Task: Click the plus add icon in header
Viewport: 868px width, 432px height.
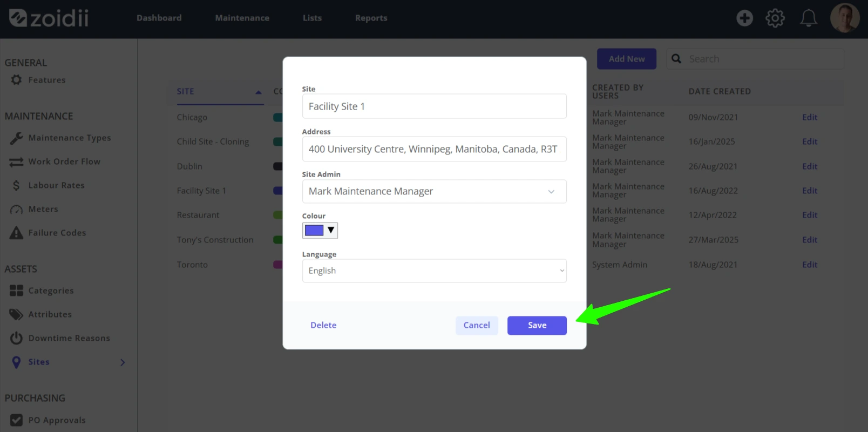Action: click(744, 18)
